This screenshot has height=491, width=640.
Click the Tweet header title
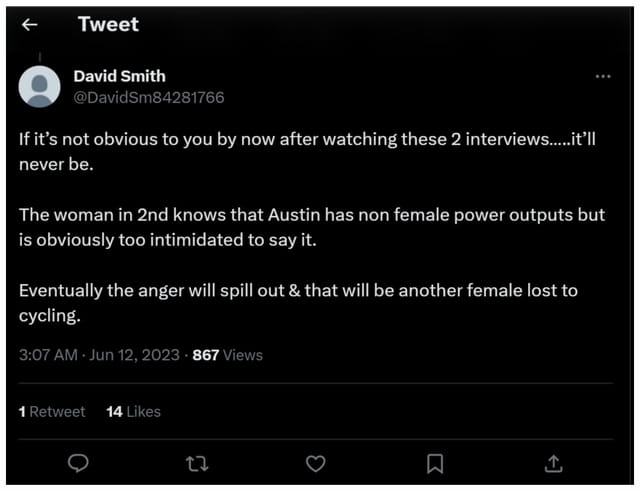point(108,25)
